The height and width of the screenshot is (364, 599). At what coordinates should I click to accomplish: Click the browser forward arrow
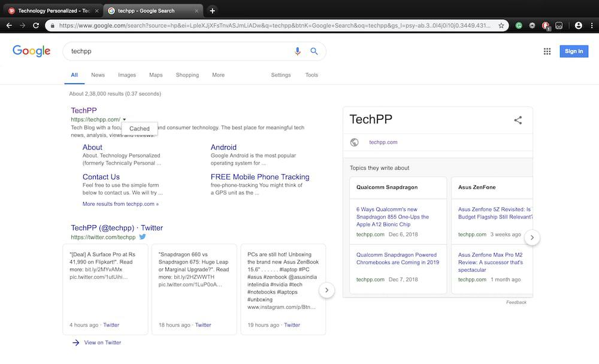(x=23, y=26)
